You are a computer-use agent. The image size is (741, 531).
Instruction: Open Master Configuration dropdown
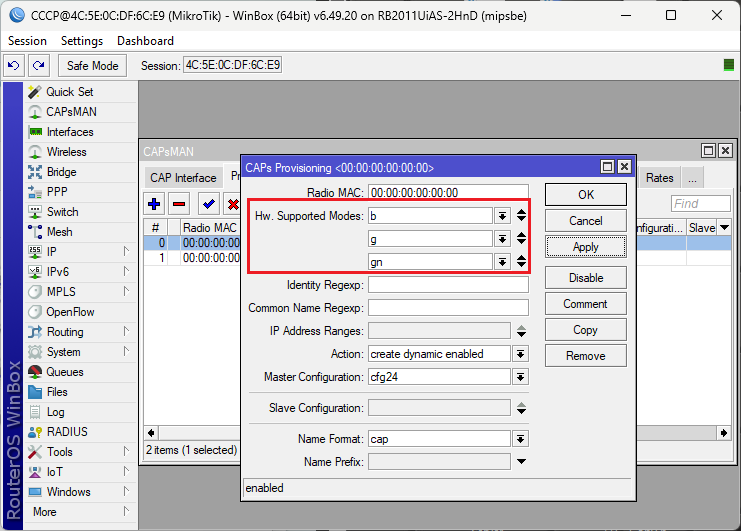pos(520,377)
